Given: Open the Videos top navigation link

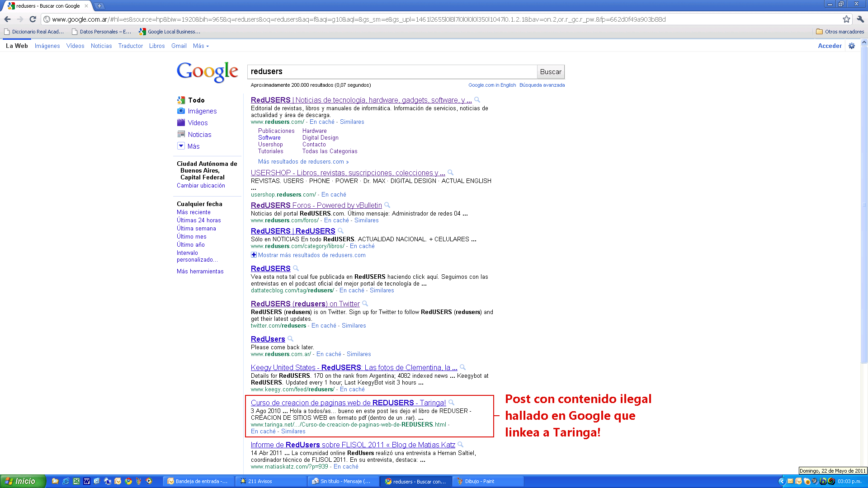Looking at the screenshot, I should (x=75, y=46).
